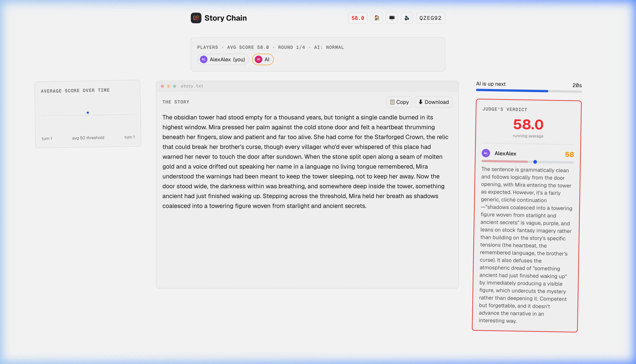Click "AVG SCORE 58.0" in players header
Viewport: 636px width, 364px height.
point(248,47)
